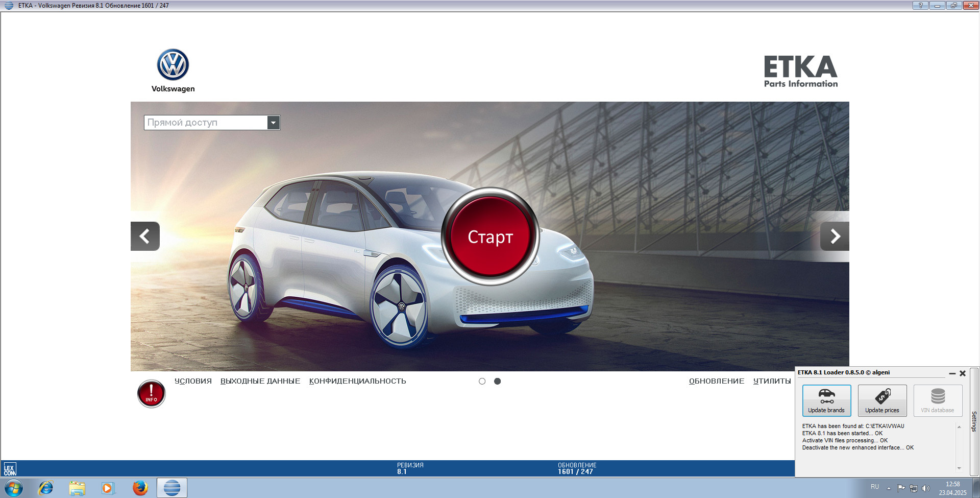
Task: Click the network tray icon
Action: [x=914, y=488]
